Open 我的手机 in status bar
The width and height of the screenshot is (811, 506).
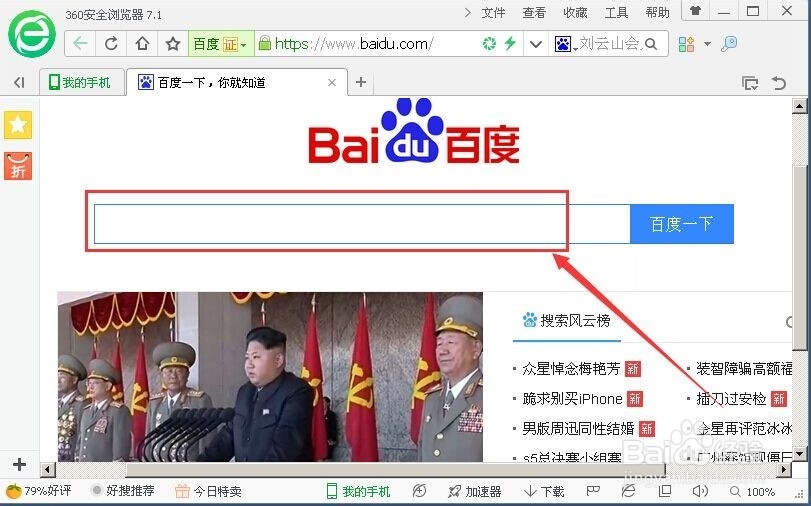click(358, 491)
